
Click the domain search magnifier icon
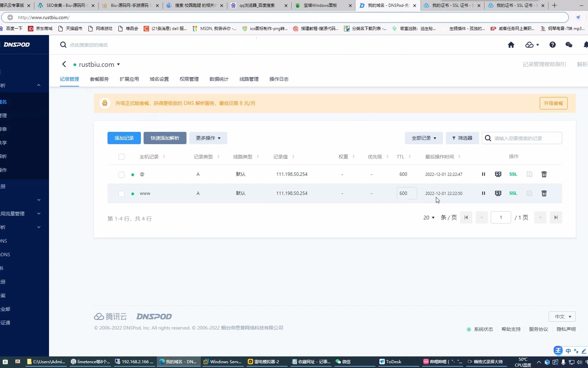pyautogui.click(x=63, y=45)
